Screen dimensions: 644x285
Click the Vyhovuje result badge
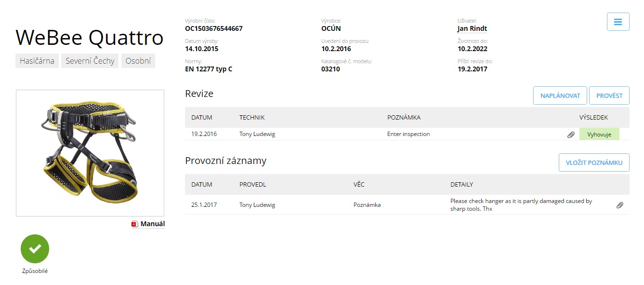pos(599,134)
